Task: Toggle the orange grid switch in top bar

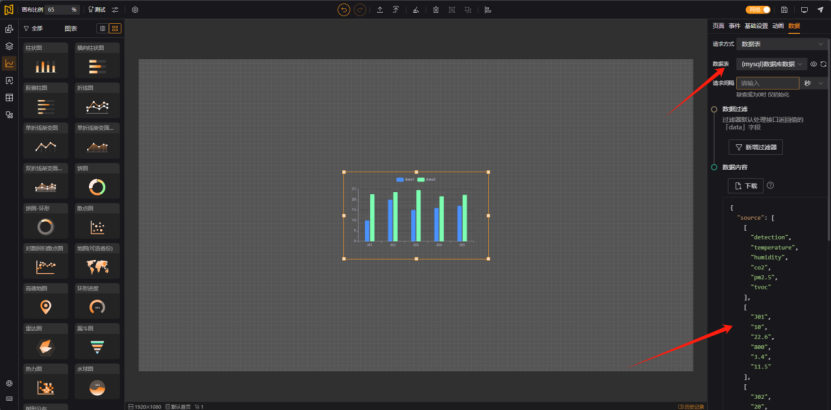Action: [x=758, y=10]
